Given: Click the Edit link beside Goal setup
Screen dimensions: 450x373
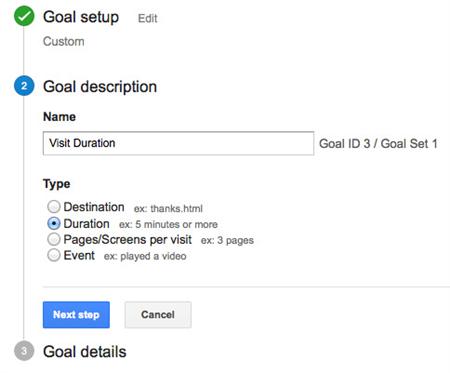Looking at the screenshot, I should pos(147,18).
